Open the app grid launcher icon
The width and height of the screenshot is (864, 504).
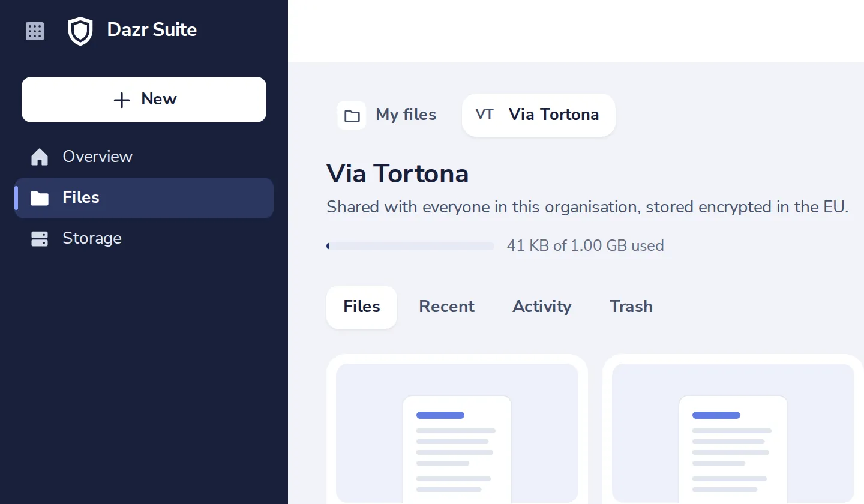(x=35, y=31)
